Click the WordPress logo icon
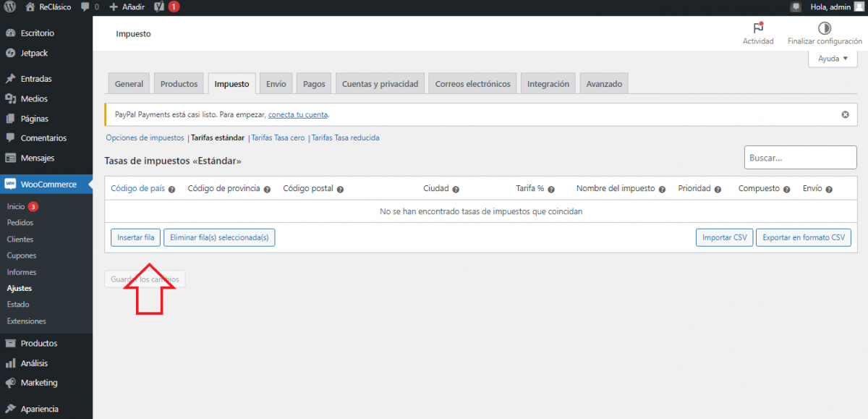 point(10,7)
